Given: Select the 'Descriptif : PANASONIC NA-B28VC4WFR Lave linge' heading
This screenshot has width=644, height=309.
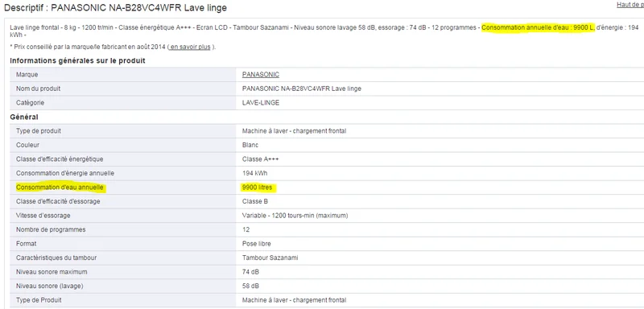Looking at the screenshot, I should coord(115,7).
